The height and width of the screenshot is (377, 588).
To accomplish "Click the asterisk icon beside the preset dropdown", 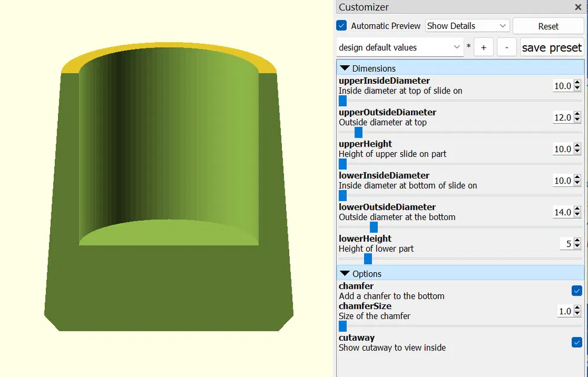I will tap(468, 46).
